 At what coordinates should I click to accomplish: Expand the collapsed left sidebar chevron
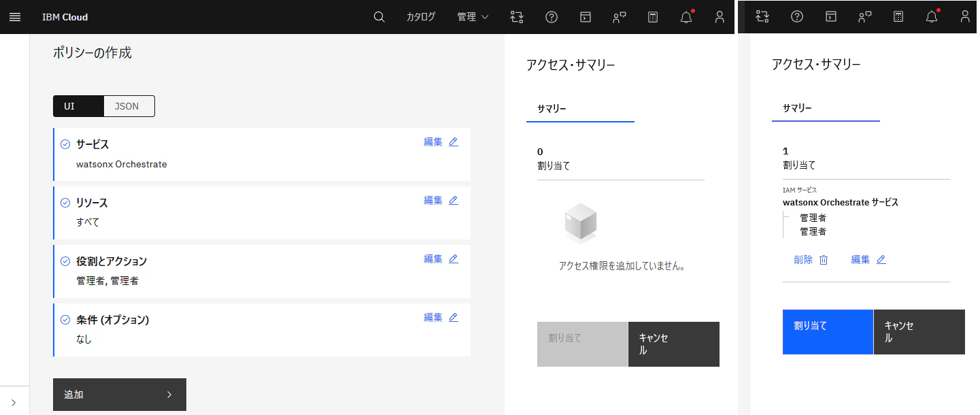(14, 402)
